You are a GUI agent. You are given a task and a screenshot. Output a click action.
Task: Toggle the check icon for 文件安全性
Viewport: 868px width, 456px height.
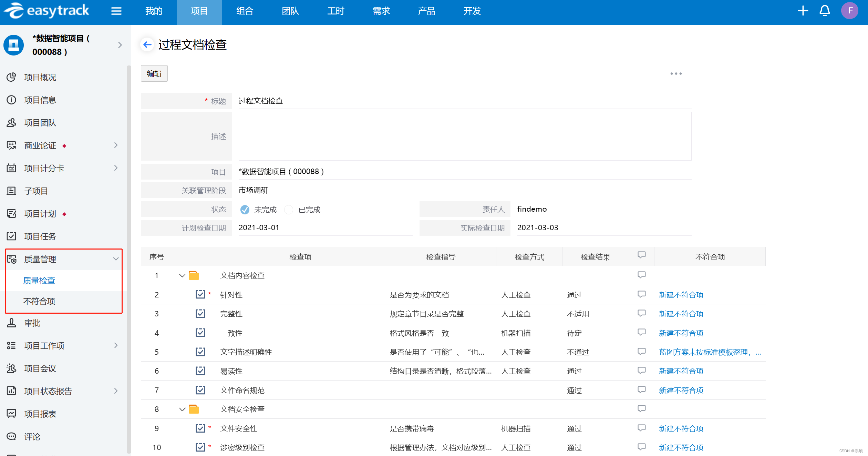point(200,428)
